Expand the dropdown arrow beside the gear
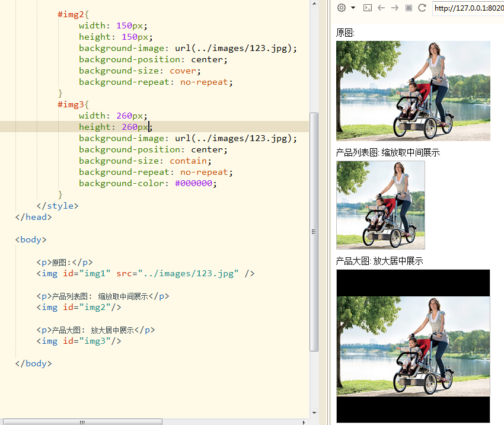The width and height of the screenshot is (504, 425). point(353,8)
